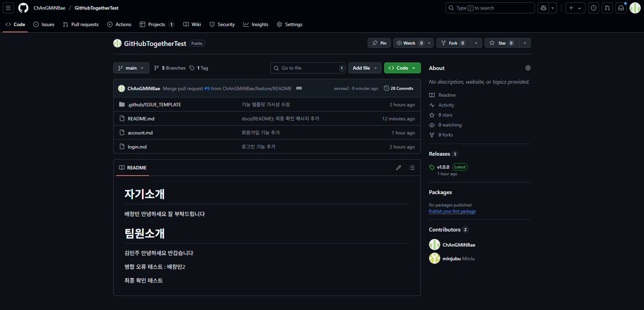Viewport: 644px width, 310px height.
Task: Click commit author avatar in latest commit row
Action: pos(122,88)
